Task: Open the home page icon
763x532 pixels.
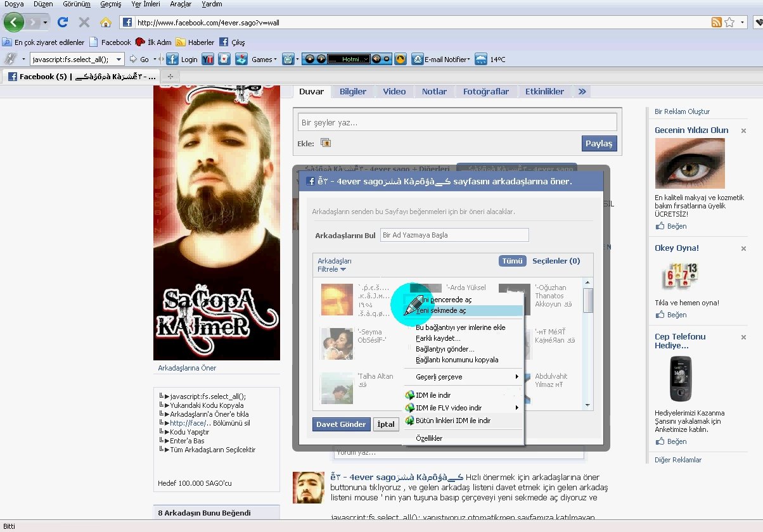Action: click(106, 22)
